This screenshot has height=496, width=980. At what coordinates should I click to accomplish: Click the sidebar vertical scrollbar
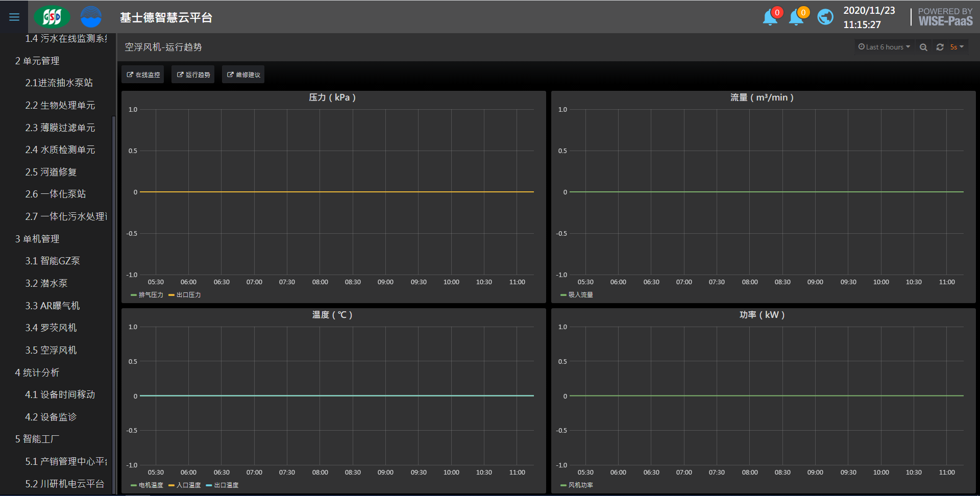click(114, 306)
